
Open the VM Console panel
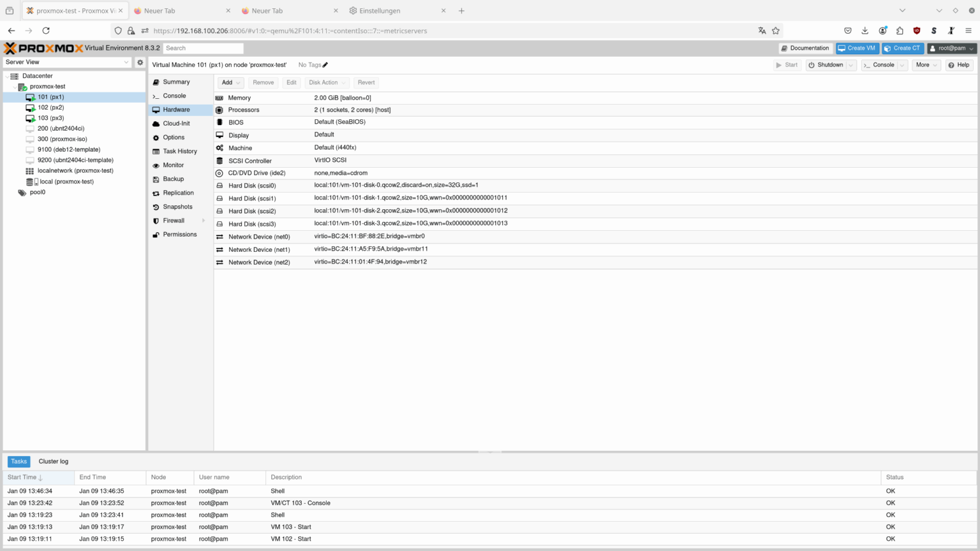pos(181,96)
